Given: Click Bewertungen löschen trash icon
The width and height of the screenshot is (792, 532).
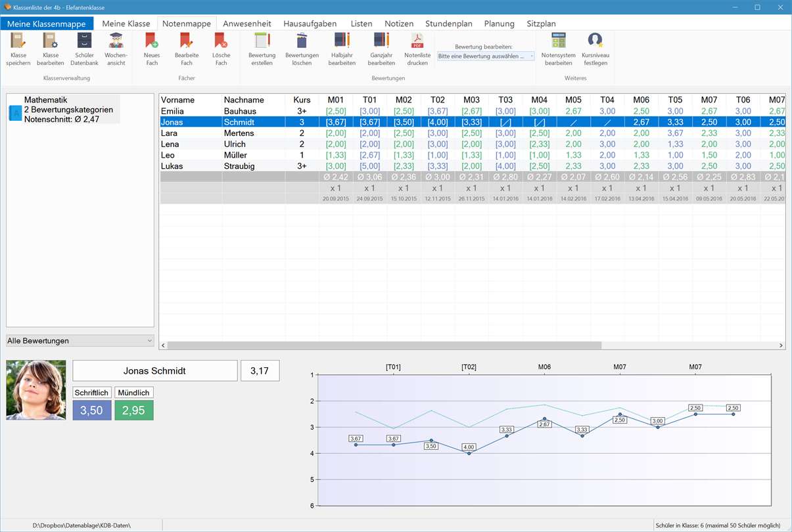Looking at the screenshot, I should pos(302,41).
